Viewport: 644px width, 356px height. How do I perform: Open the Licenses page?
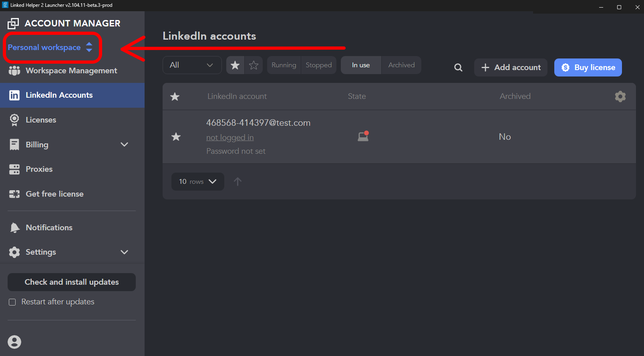[x=72, y=120]
